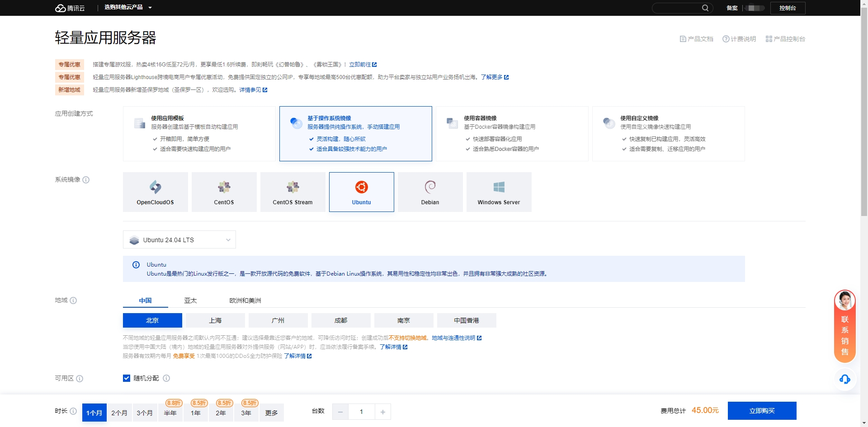
Task: Switch to the 中国 region tab
Action: coord(145,300)
